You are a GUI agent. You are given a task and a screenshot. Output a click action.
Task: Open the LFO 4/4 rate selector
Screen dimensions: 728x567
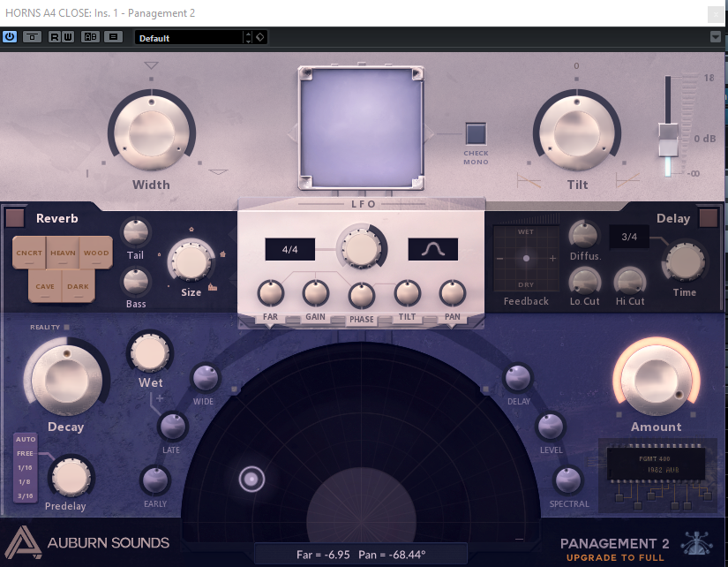tap(289, 250)
